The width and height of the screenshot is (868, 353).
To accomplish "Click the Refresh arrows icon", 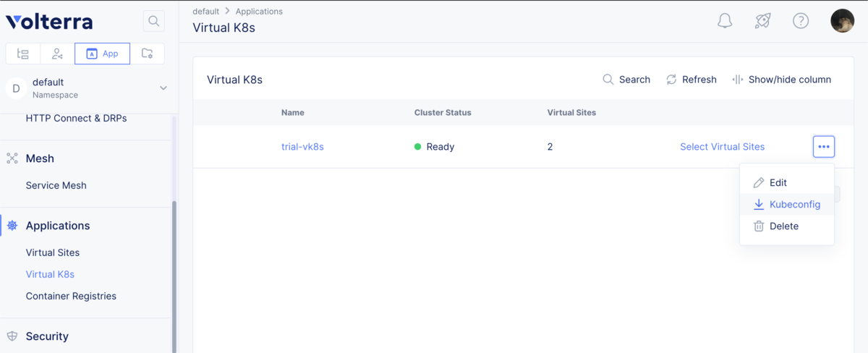I will pos(671,80).
